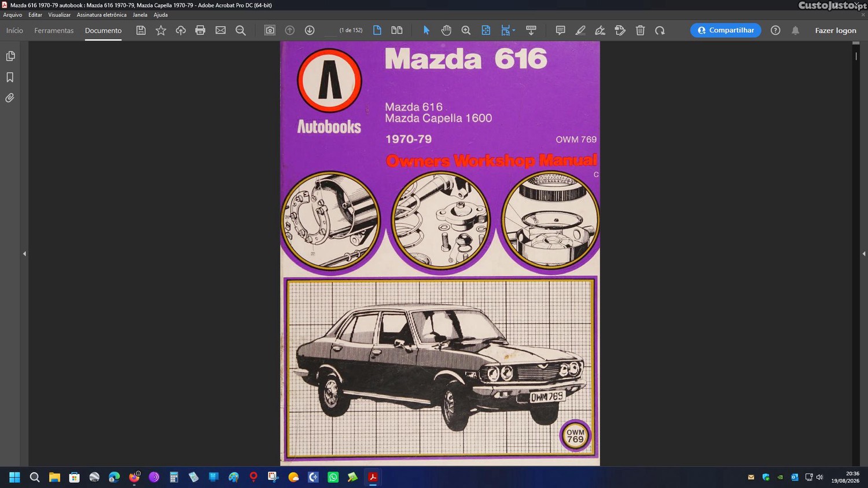Switch to the Ferramentas tab
868x488 pixels.
(54, 30)
